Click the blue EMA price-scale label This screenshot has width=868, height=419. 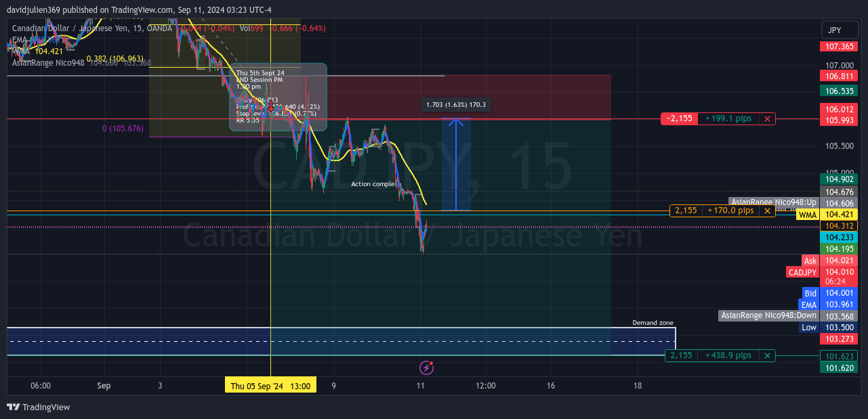pyautogui.click(x=809, y=305)
